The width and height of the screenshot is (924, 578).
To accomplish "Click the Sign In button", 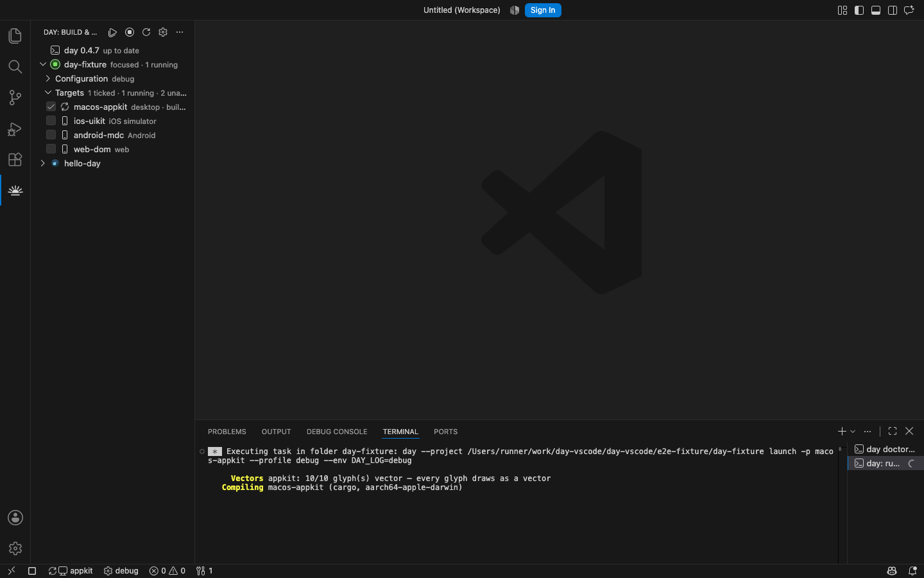I will click(543, 10).
